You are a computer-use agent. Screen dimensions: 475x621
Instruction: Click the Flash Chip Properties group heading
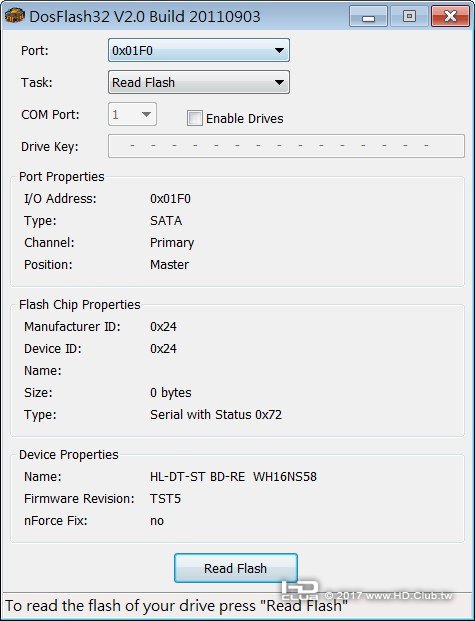(80, 305)
